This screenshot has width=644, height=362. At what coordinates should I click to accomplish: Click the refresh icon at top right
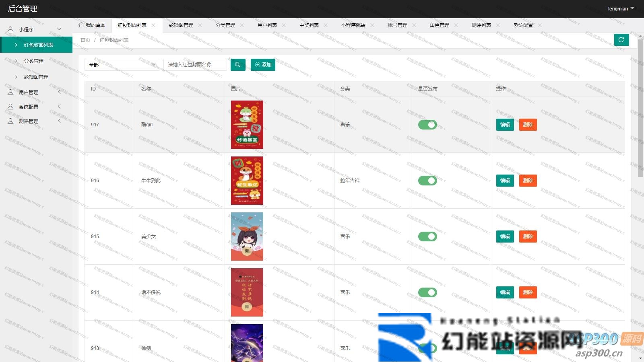point(621,40)
